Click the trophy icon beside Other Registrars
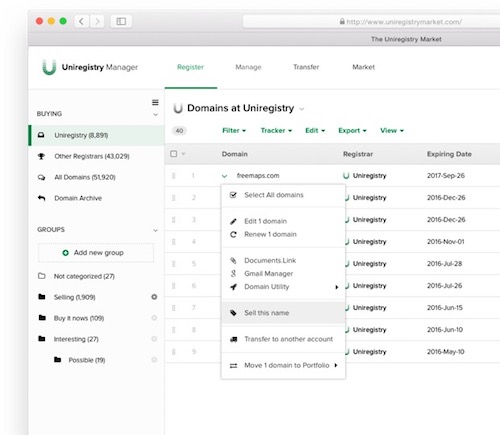Viewport: 500px width, 435px height. point(41,156)
